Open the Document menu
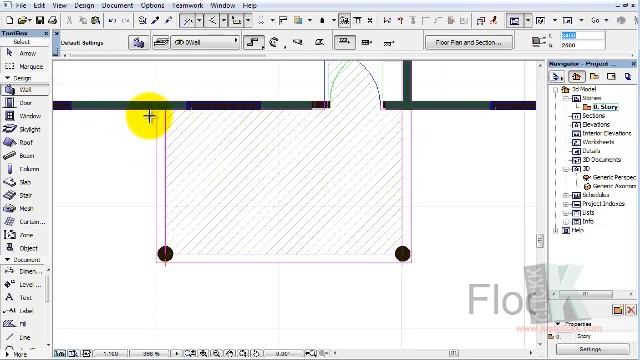Screen dimensions: 640x360 pyautogui.click(x=118, y=6)
